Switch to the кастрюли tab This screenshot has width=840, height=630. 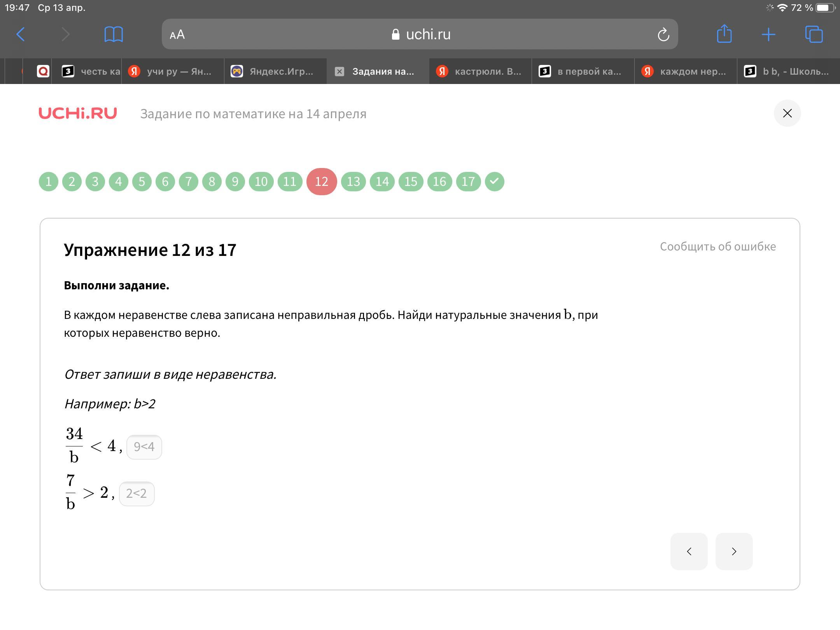(481, 71)
